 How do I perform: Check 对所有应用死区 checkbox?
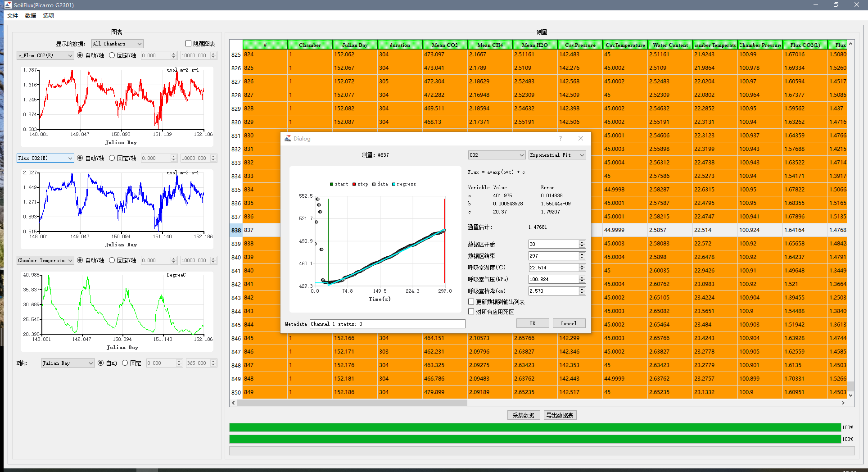(x=471, y=312)
